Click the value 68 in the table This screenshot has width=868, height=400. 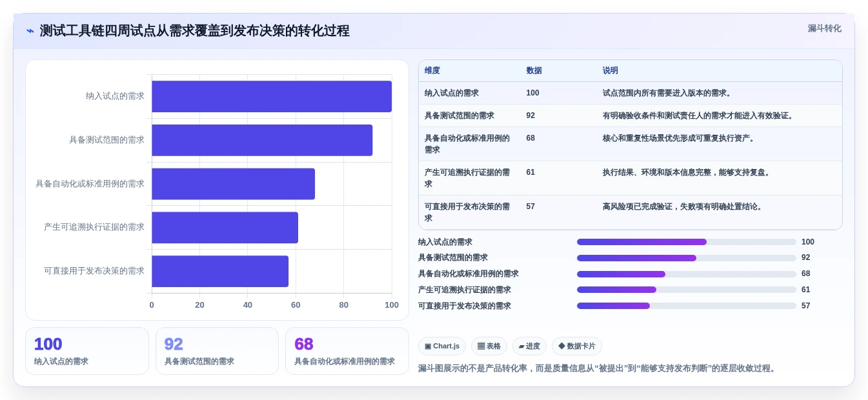(x=530, y=138)
